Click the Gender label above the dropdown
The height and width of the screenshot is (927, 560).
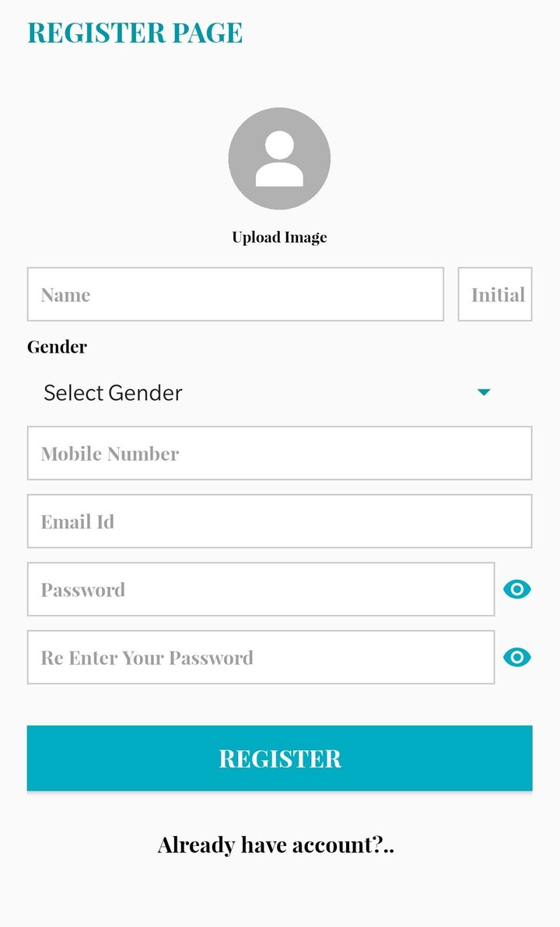(57, 347)
